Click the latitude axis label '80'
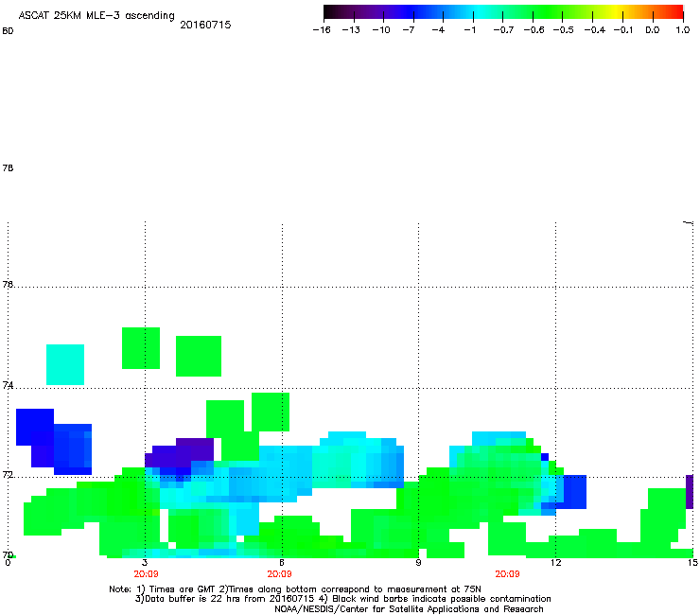Viewport: 700px width, 615px height. [8, 31]
